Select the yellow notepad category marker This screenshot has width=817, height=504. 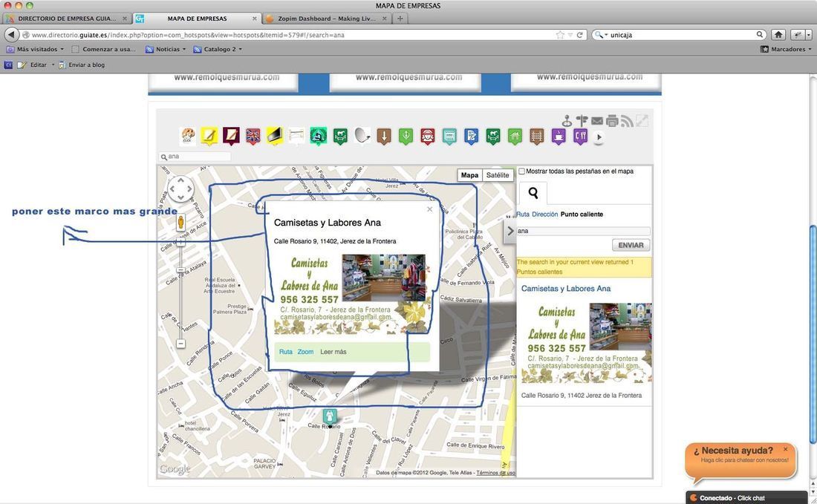[209, 136]
